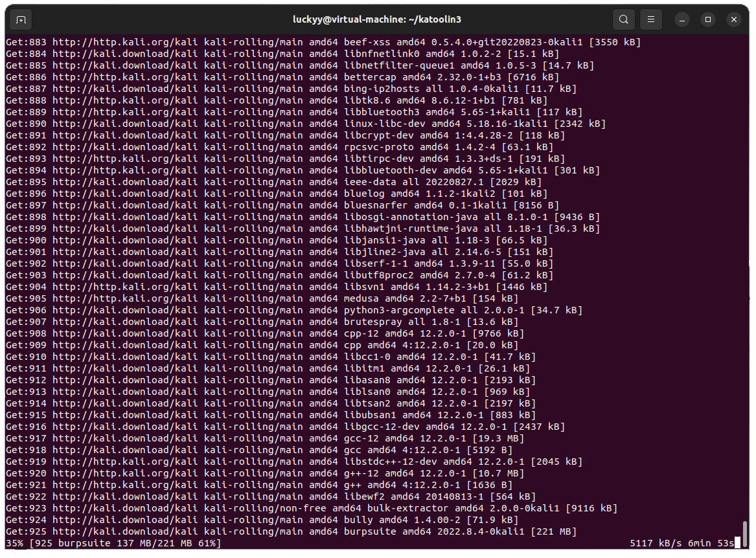Close the katoolin3 terminal window

(733, 19)
